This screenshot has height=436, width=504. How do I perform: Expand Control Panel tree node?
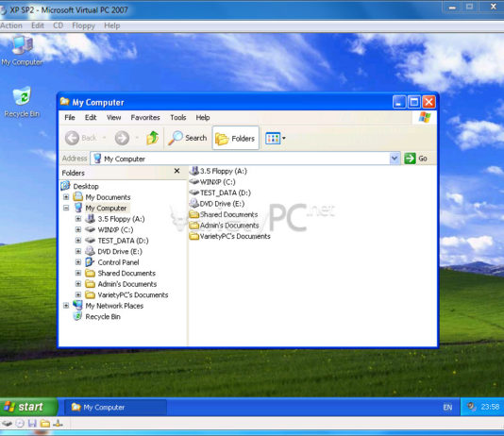click(78, 262)
